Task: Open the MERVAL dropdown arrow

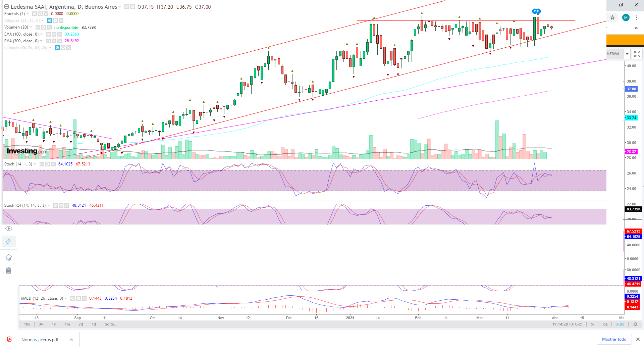Action: [x=627, y=54]
